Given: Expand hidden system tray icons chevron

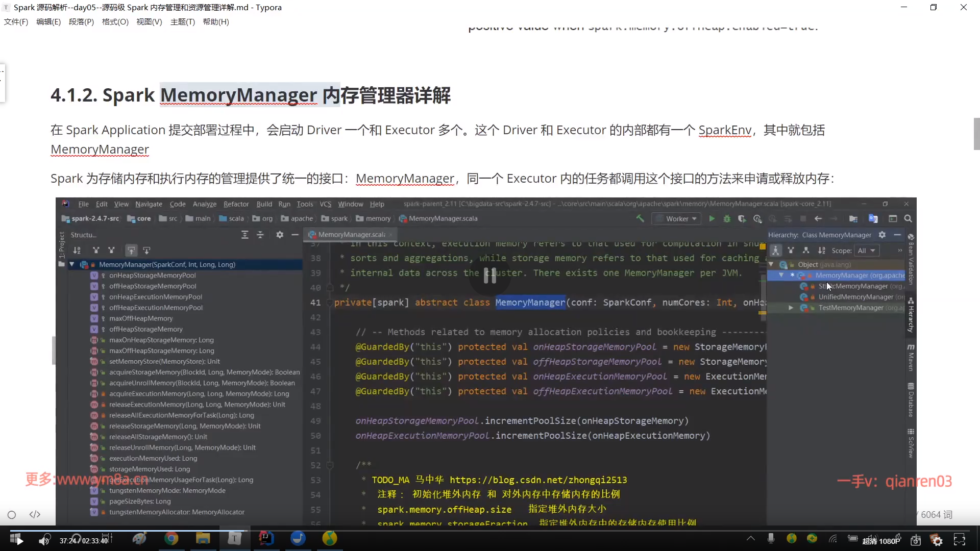Looking at the screenshot, I should pos(750,539).
